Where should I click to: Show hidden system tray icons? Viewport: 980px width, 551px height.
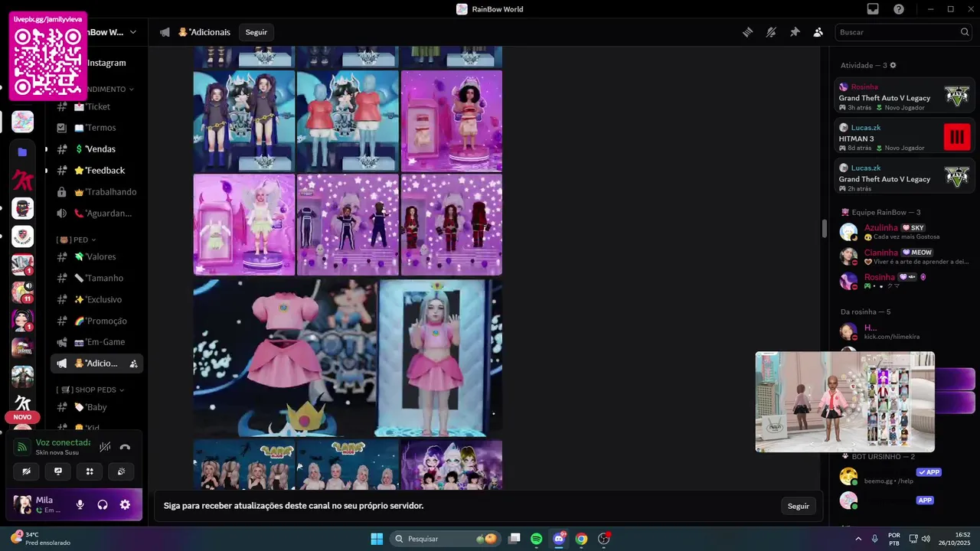point(857,539)
